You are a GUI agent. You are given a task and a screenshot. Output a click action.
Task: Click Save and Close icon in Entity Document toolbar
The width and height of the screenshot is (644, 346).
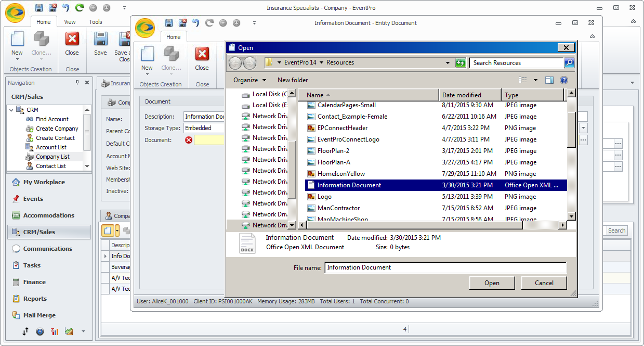(182, 23)
